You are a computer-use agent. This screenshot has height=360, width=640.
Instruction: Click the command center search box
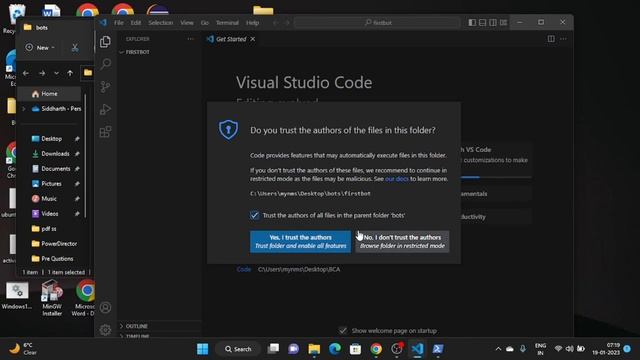pyautogui.click(x=377, y=23)
